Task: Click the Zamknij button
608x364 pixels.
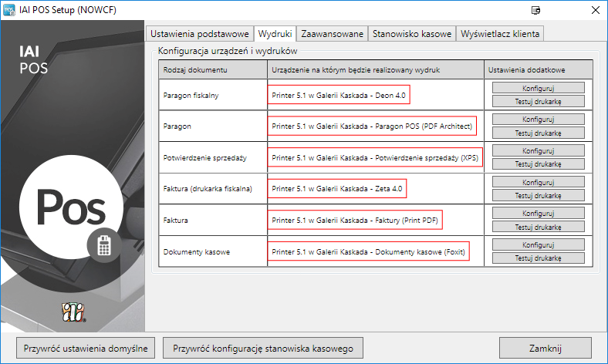Action: click(x=546, y=348)
